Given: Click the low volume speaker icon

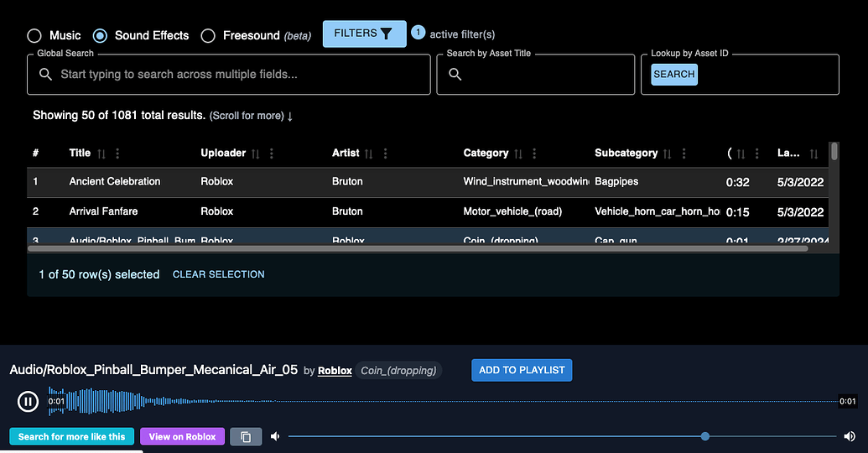Looking at the screenshot, I should click(x=275, y=436).
